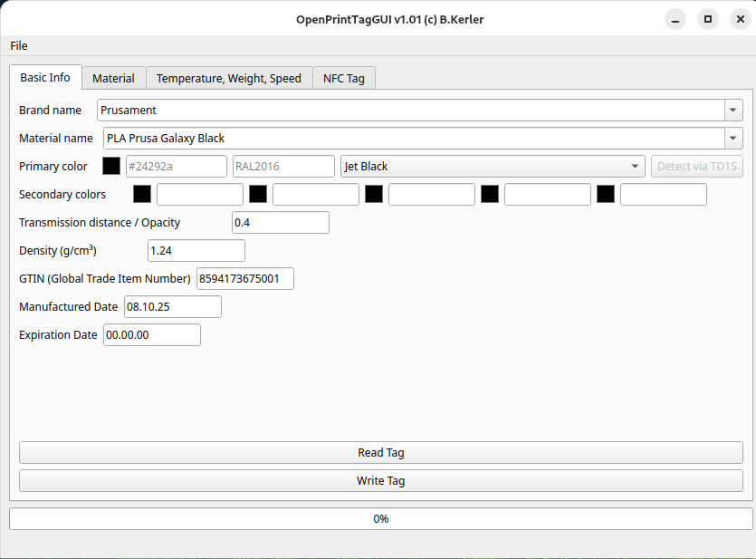This screenshot has height=559, width=756.
Task: Click the third secondary color swatch
Action: click(374, 195)
